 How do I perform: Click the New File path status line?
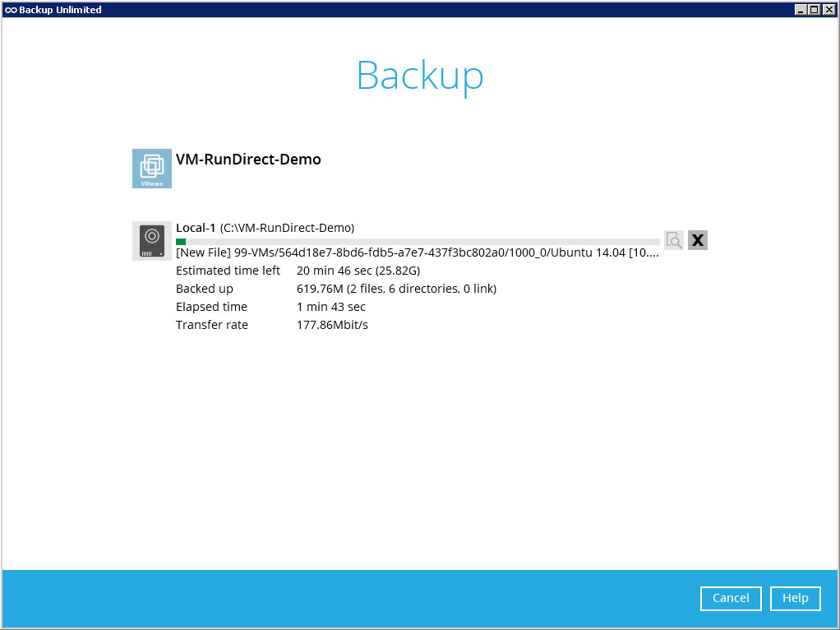(x=417, y=253)
